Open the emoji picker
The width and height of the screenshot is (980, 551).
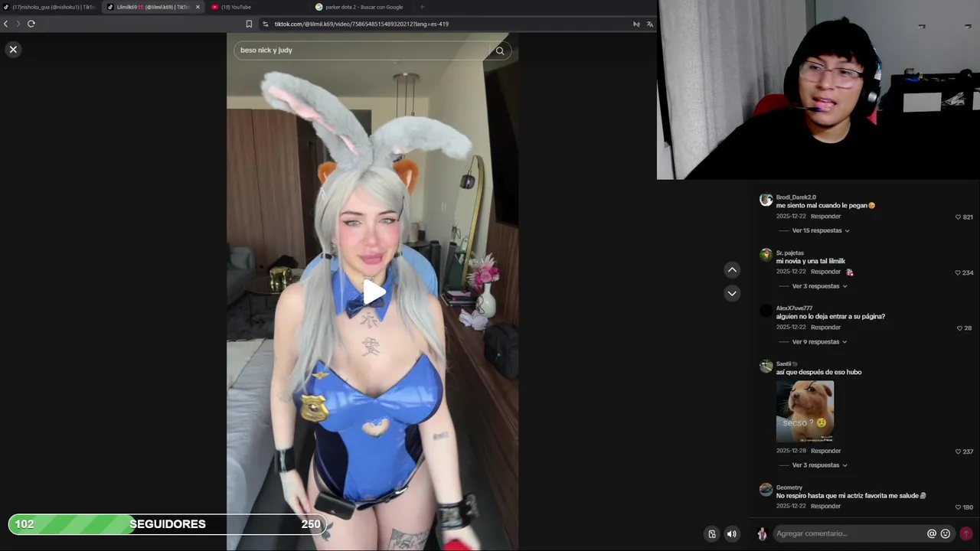(x=946, y=534)
